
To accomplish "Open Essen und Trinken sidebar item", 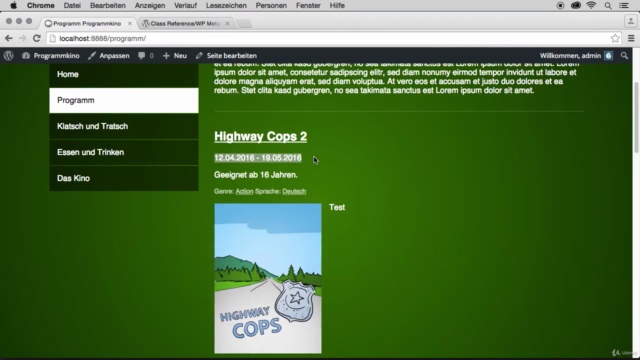I will [124, 152].
